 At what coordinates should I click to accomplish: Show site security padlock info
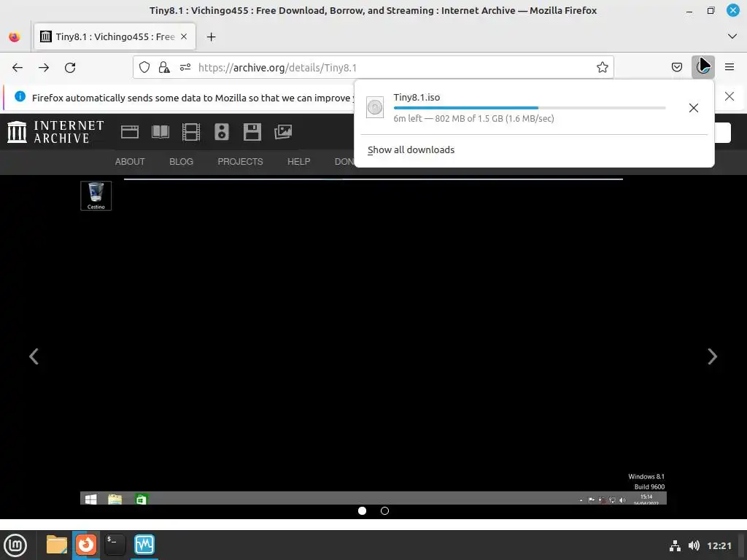point(164,68)
